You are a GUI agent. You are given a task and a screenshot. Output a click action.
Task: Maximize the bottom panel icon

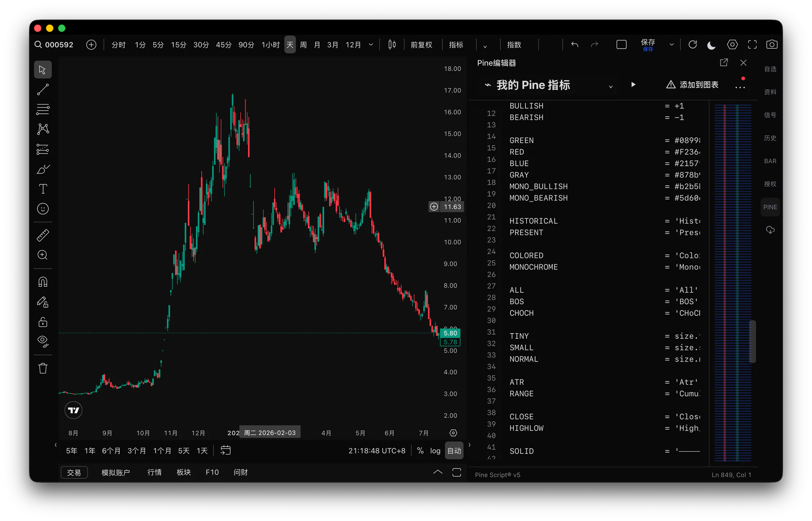click(x=457, y=472)
